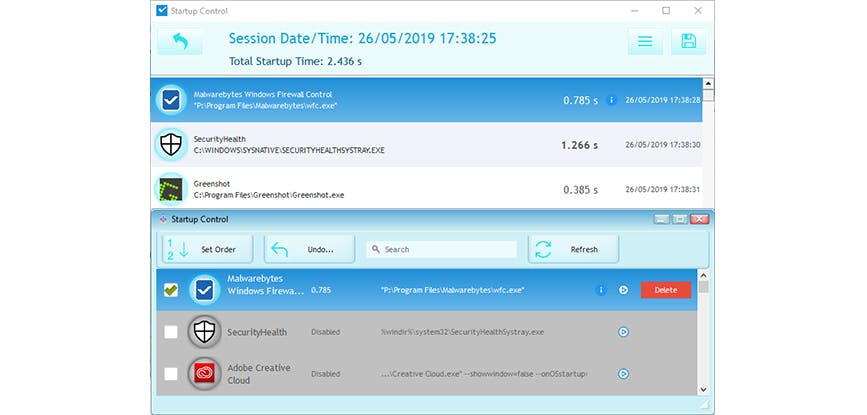
Task: Click into the Search field
Action: tap(442, 249)
